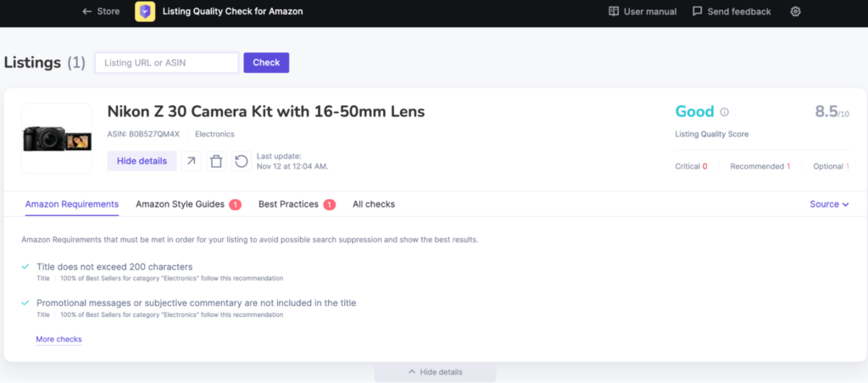Image resolution: width=868 pixels, height=383 pixels.
Task: Click the 8.5/10 score value
Action: pyautogui.click(x=832, y=112)
